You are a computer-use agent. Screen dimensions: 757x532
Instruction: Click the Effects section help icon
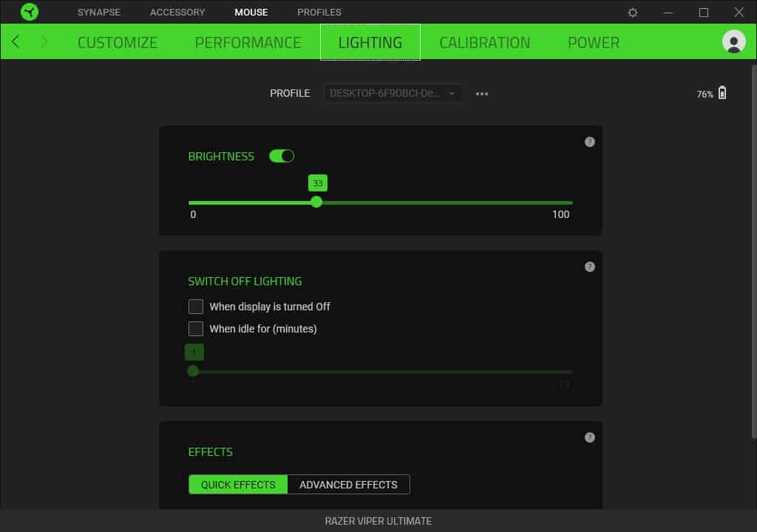coord(589,437)
